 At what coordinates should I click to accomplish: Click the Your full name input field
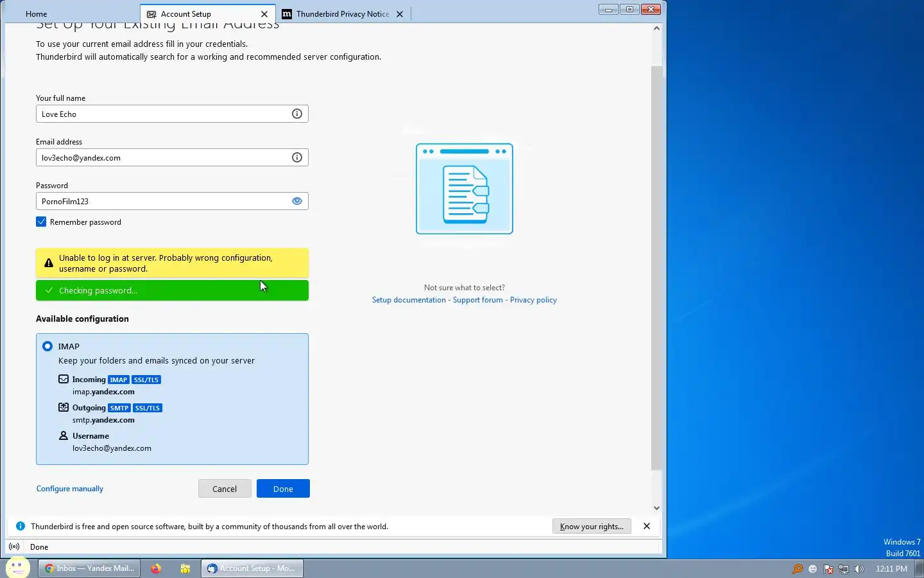pyautogui.click(x=172, y=114)
